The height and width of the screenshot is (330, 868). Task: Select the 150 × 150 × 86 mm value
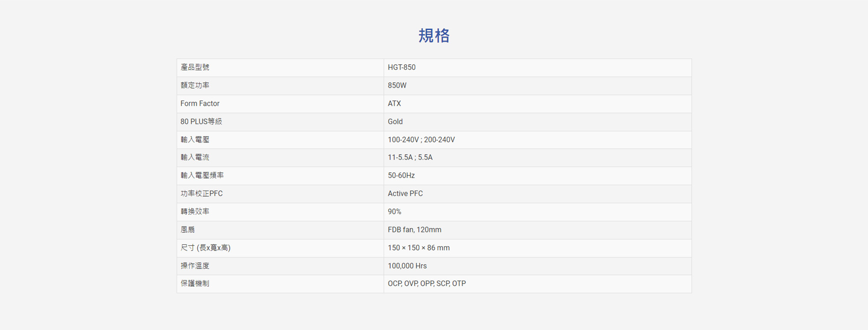[419, 248]
